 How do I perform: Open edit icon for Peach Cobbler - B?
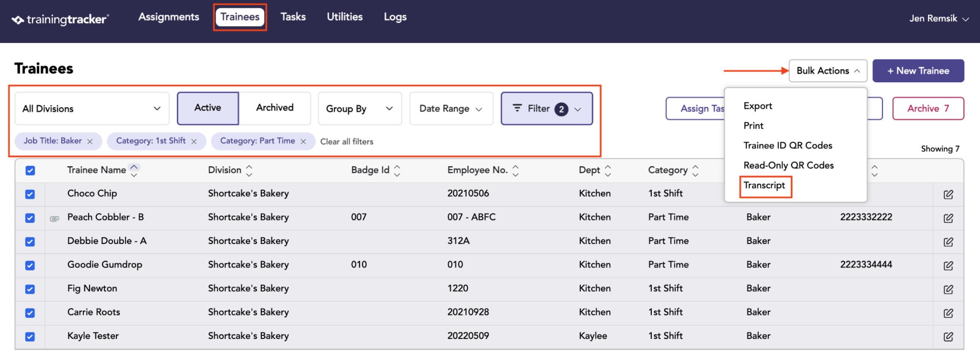point(948,218)
